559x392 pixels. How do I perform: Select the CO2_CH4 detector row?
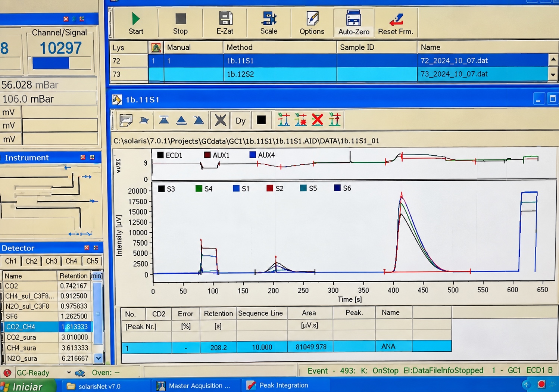(x=47, y=327)
